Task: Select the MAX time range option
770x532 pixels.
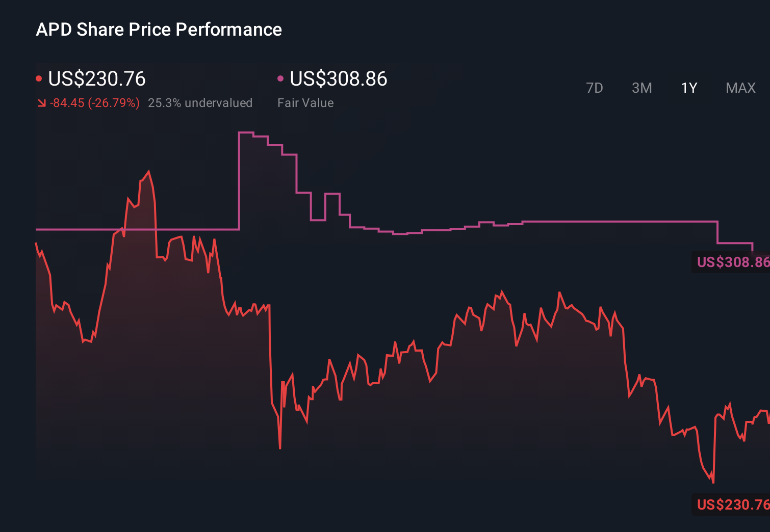Action: 740,88
